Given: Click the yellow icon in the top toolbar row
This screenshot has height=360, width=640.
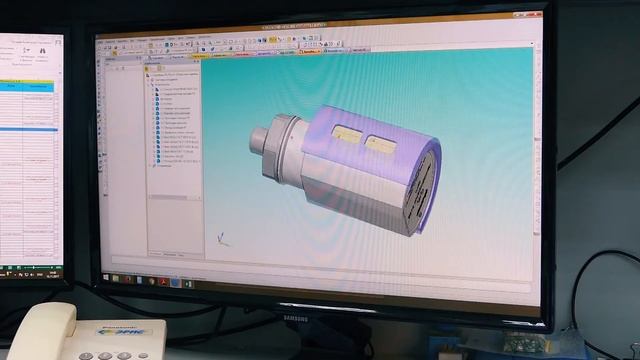Looking at the screenshot, I should pyautogui.click(x=273, y=39).
